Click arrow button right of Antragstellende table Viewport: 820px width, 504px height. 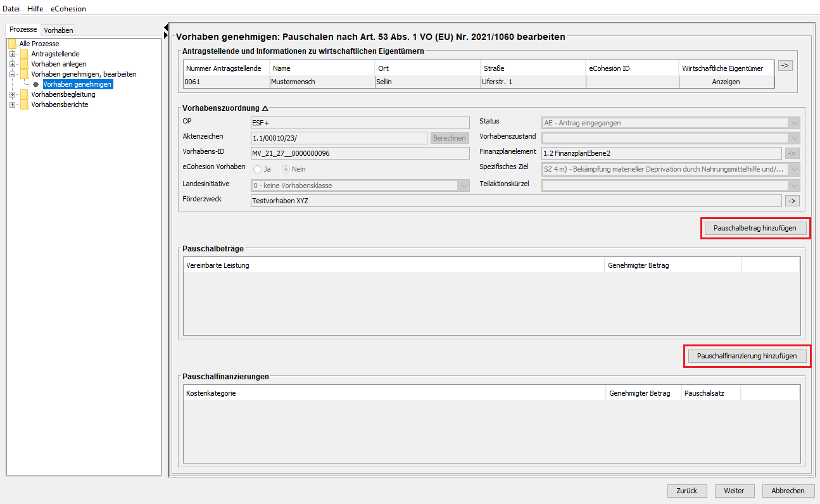[x=785, y=65]
